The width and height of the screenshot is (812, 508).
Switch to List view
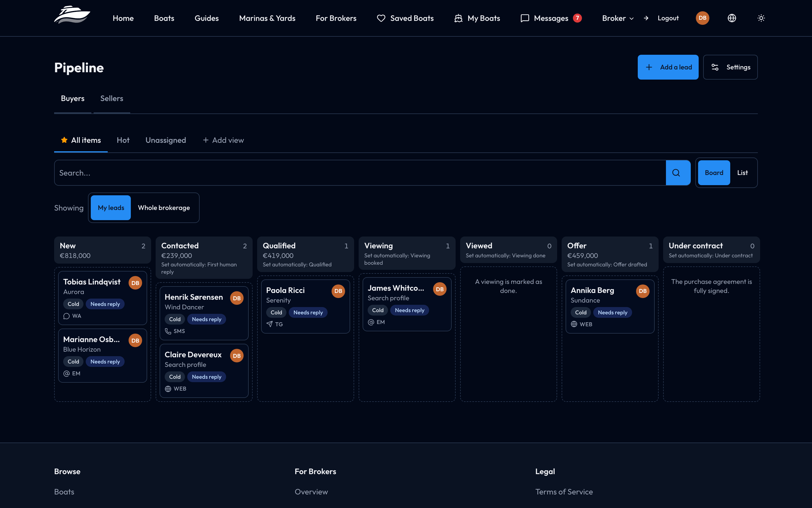[x=742, y=173]
